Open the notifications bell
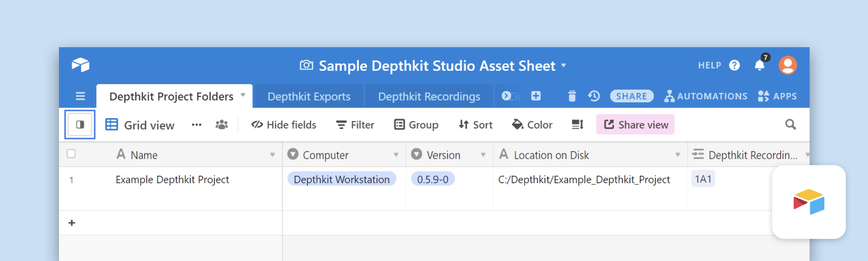The image size is (868, 261). (759, 65)
